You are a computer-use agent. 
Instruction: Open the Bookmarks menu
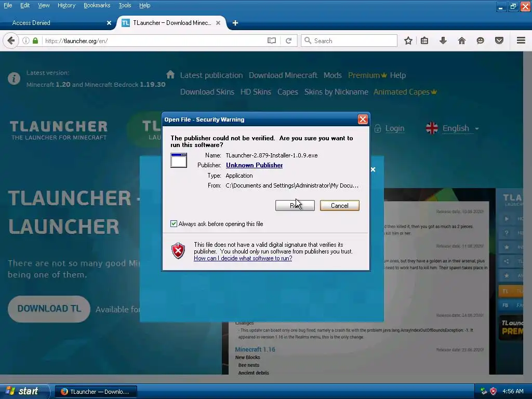[97, 5]
